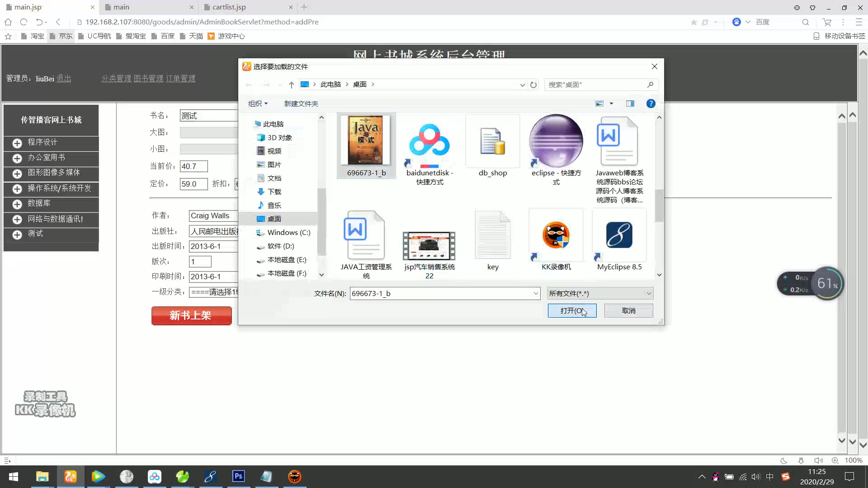The width and height of the screenshot is (868, 488).
Task: Select the 696673-1_b Java book image file
Action: [x=366, y=145]
